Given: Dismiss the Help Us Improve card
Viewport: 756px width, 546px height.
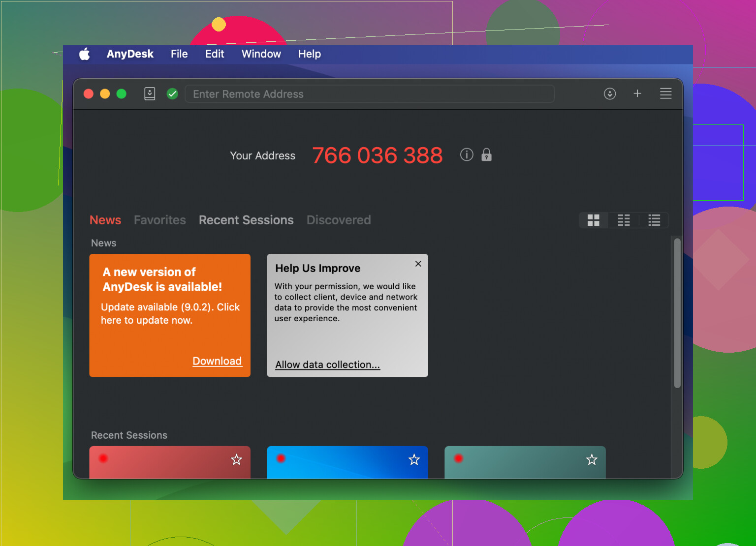Looking at the screenshot, I should pyautogui.click(x=418, y=264).
